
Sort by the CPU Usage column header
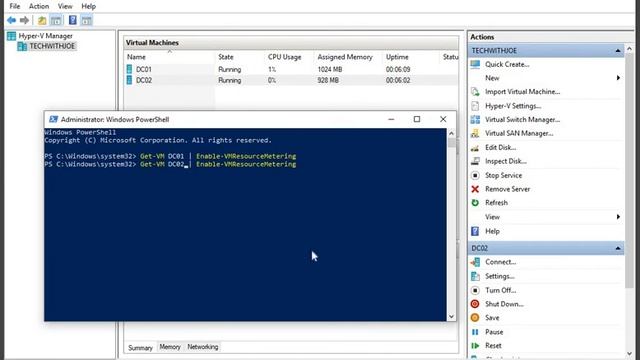pyautogui.click(x=289, y=57)
